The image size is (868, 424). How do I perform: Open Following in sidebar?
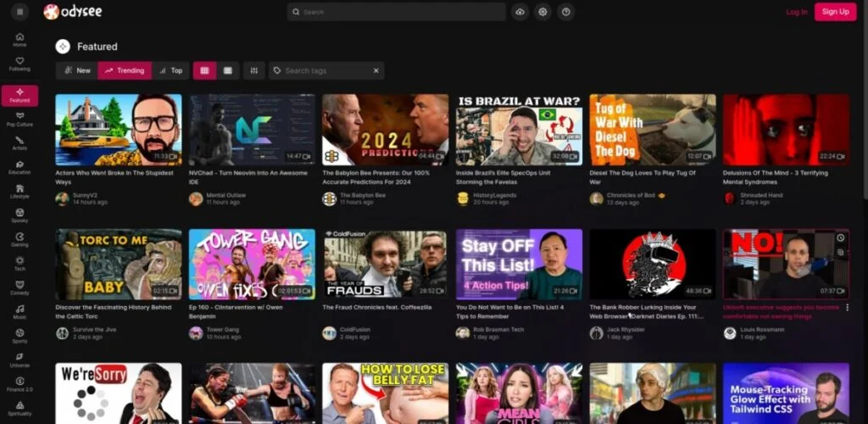click(x=20, y=64)
